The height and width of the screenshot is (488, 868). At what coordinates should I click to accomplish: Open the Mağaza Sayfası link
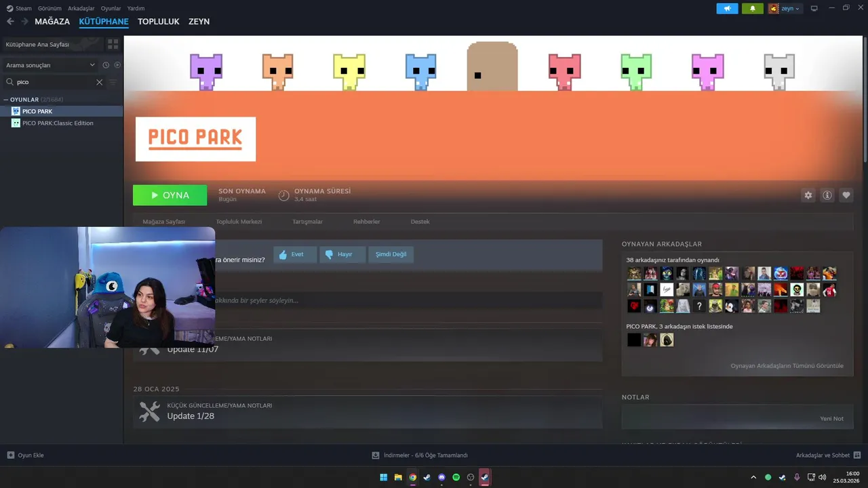click(163, 222)
